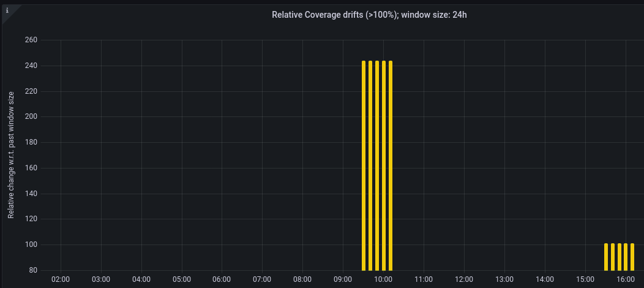Select the yellow bar on the 16:00 gridline
The width and height of the screenshot is (644, 288).
pos(626,257)
